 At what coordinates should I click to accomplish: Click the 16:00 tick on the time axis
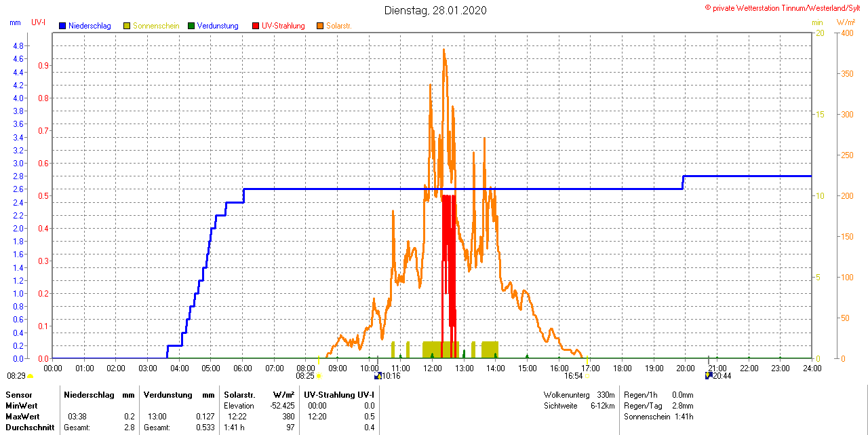pyautogui.click(x=559, y=368)
